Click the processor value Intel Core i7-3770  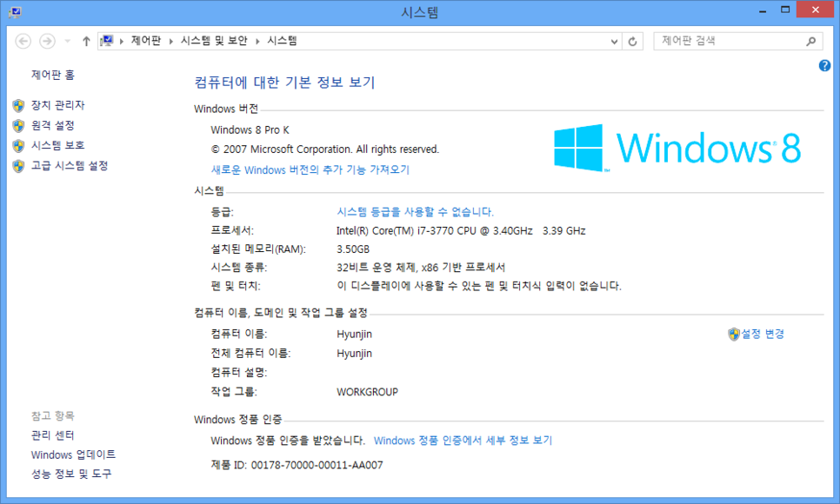click(x=461, y=231)
